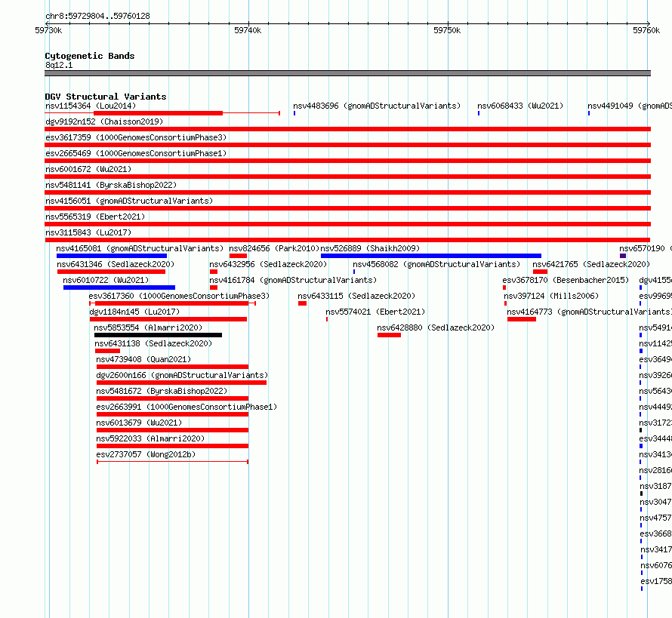The height and width of the screenshot is (618, 672).
Task: Click the nsv1154364 (Lou2014) variant label
Action: (x=91, y=106)
